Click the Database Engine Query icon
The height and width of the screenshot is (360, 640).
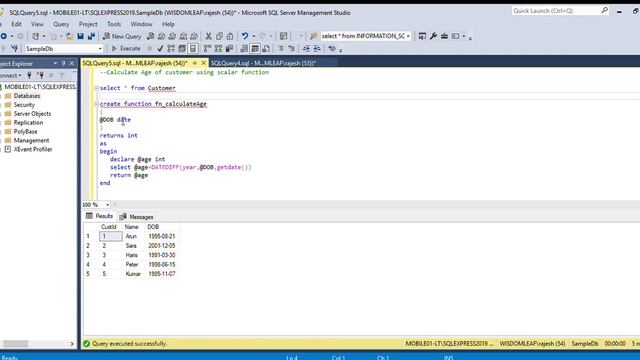click(151, 36)
